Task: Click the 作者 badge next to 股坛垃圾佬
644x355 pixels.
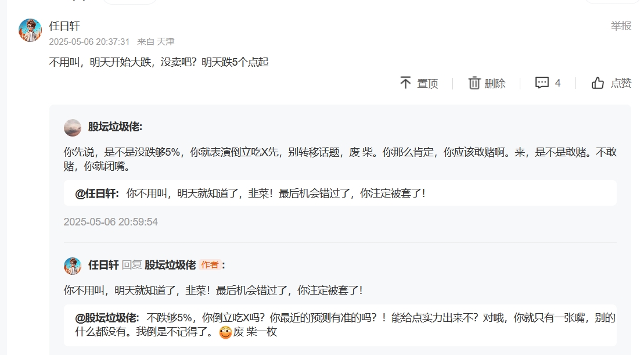Action: tap(210, 265)
